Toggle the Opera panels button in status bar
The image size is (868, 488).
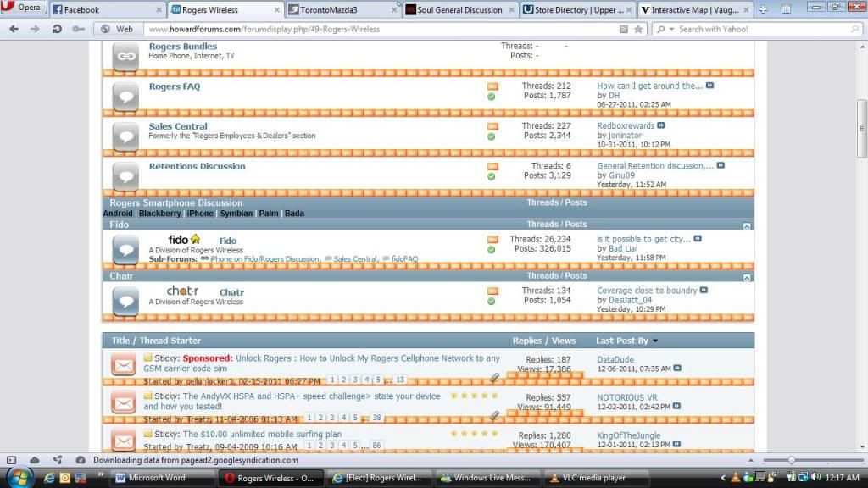click(11, 460)
